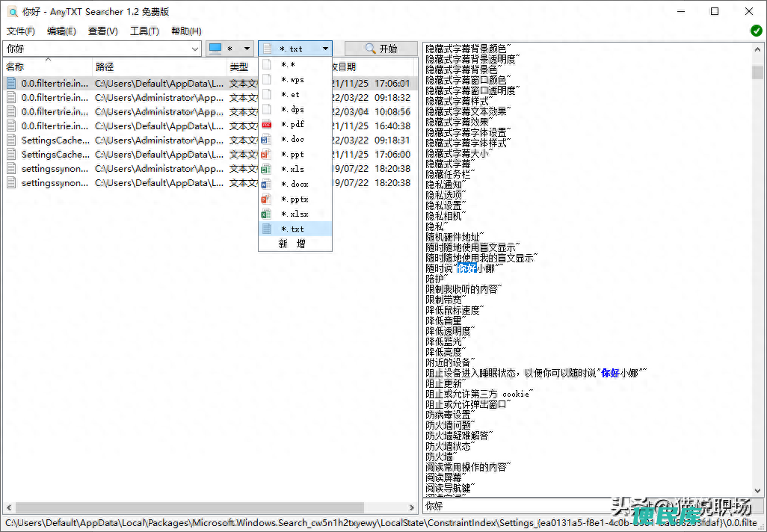The image size is (767, 532).
Task: Select the *.xlsx file type option
Action: (295, 214)
